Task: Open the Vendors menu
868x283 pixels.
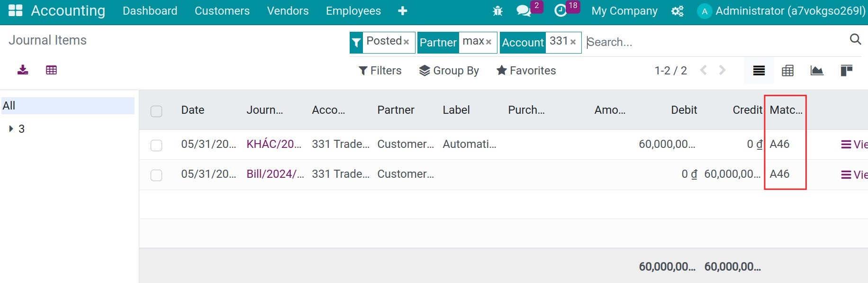Action: coord(288,11)
